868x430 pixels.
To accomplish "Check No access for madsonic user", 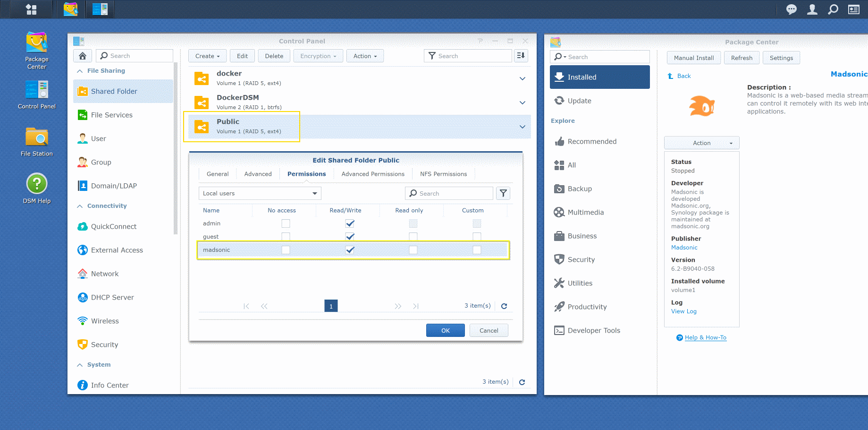I will pos(286,250).
